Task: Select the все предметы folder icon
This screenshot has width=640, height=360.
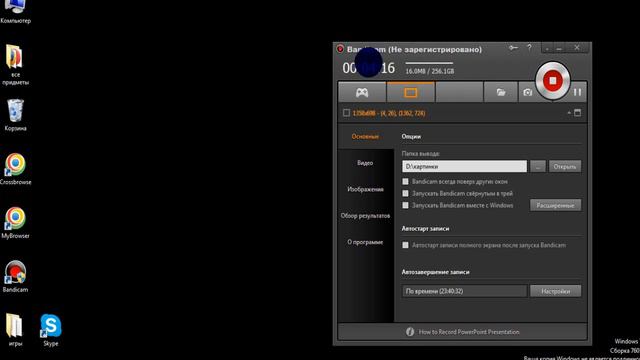Action: tap(16, 64)
